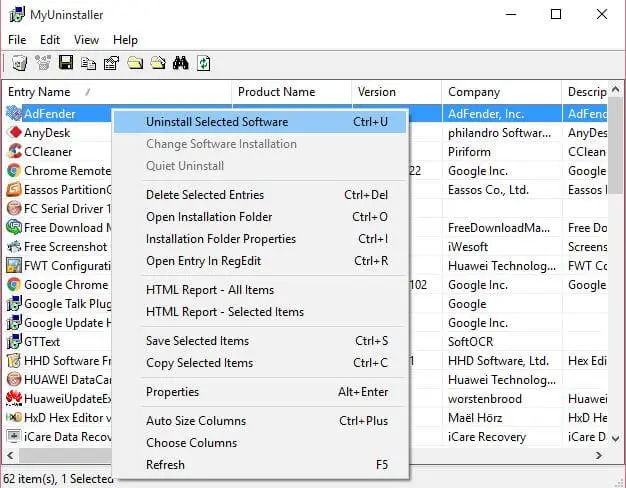The image size is (626, 488).
Task: Click the Free Download Manager icon
Action: 14,228
